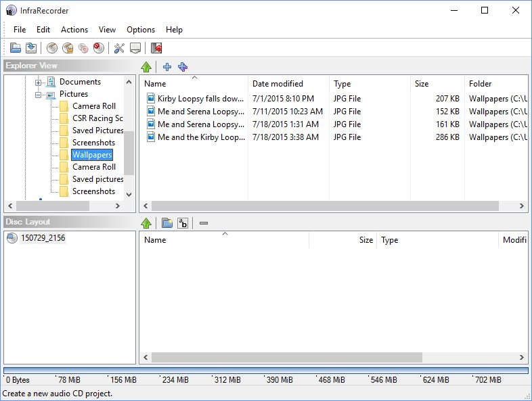The width and height of the screenshot is (532, 401).
Task: Expand the Documents tree node
Action: [38, 82]
